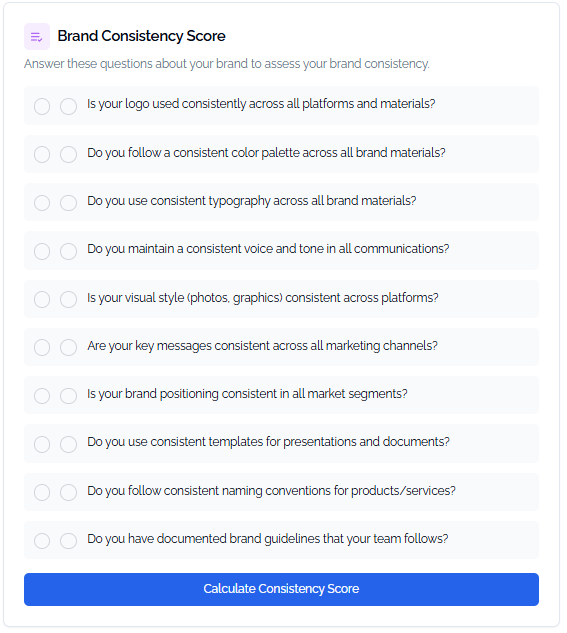Choose first radio for key messages question
Viewport: 567px width, 633px height.
(42, 348)
